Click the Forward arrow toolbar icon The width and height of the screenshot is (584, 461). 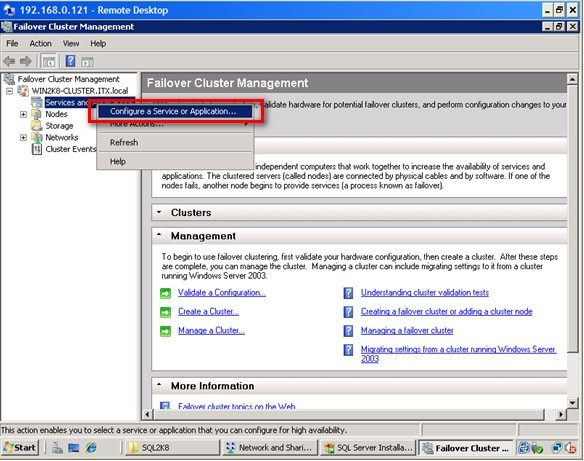click(25, 61)
